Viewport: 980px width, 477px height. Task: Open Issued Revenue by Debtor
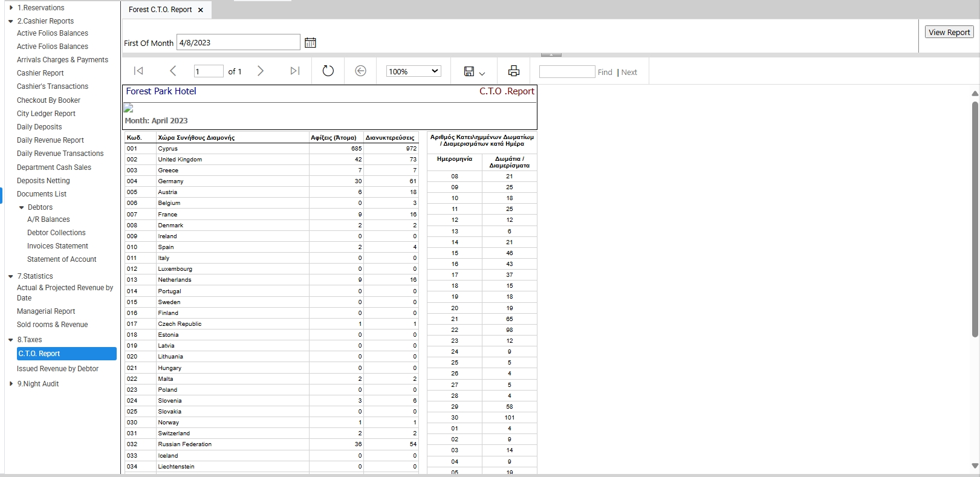57,369
